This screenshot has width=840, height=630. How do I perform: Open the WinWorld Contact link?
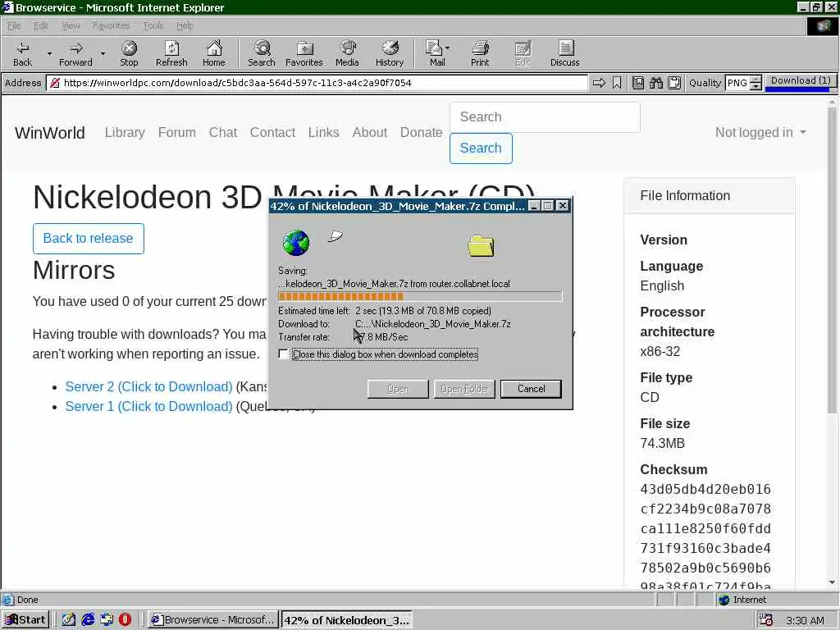coord(272,132)
